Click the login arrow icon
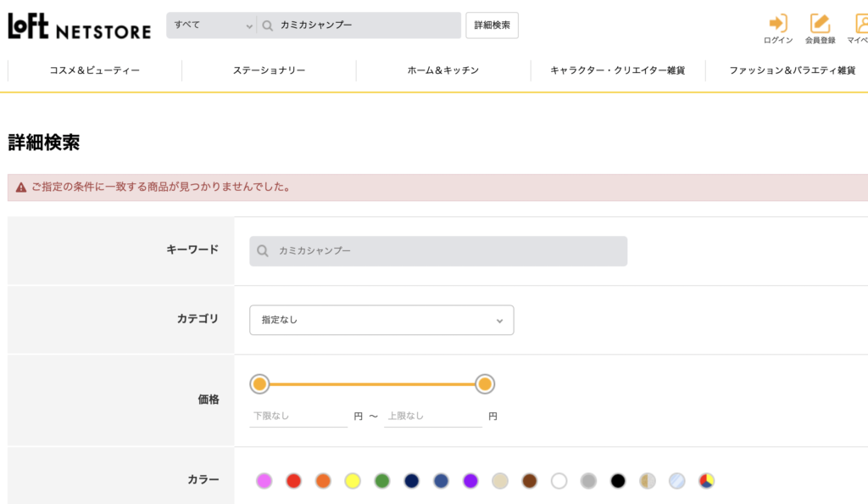This screenshot has width=868, height=504. 778,23
